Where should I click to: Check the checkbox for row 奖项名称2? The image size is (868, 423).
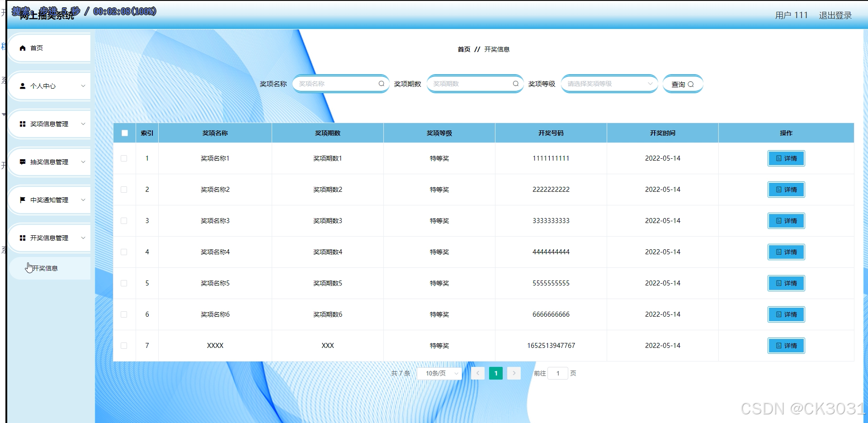pos(124,190)
